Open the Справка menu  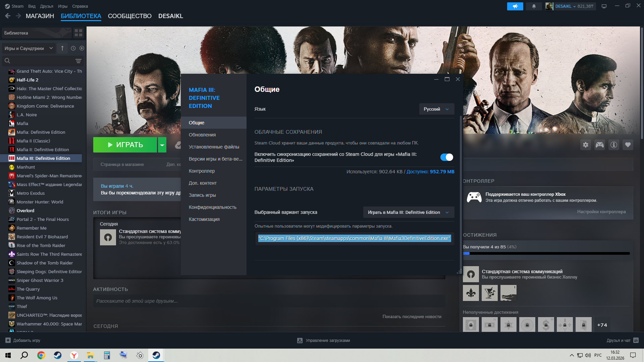(x=80, y=6)
